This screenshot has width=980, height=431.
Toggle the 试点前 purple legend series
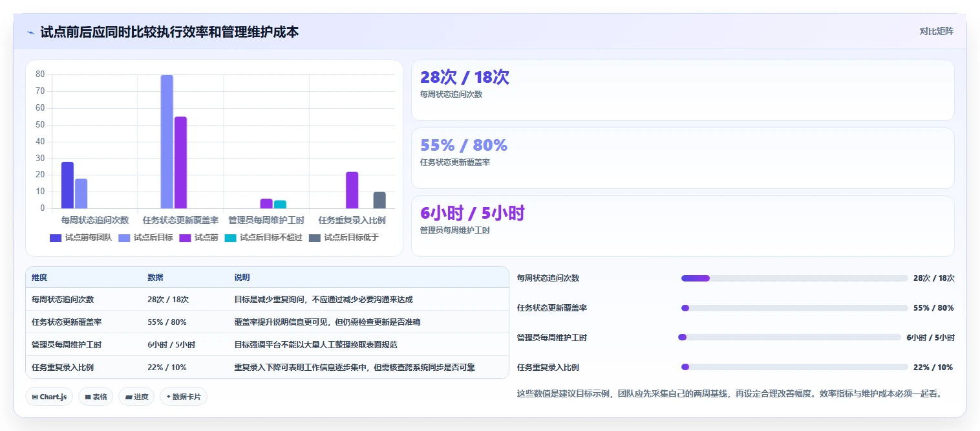click(x=198, y=238)
